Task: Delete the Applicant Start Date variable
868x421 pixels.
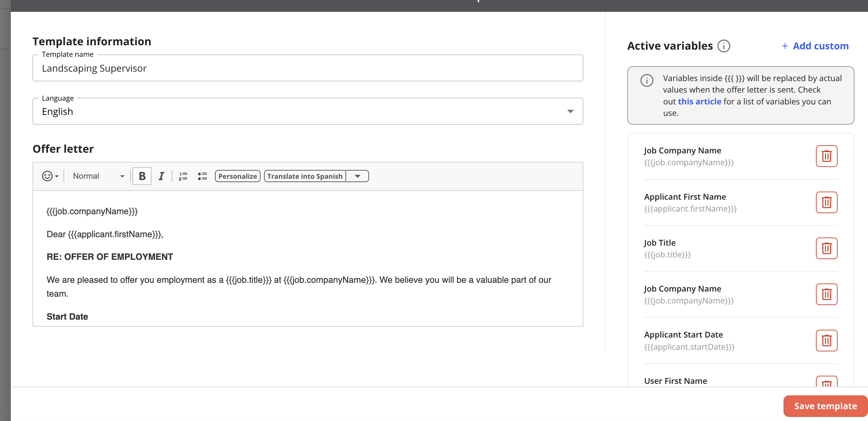Action: pos(826,341)
